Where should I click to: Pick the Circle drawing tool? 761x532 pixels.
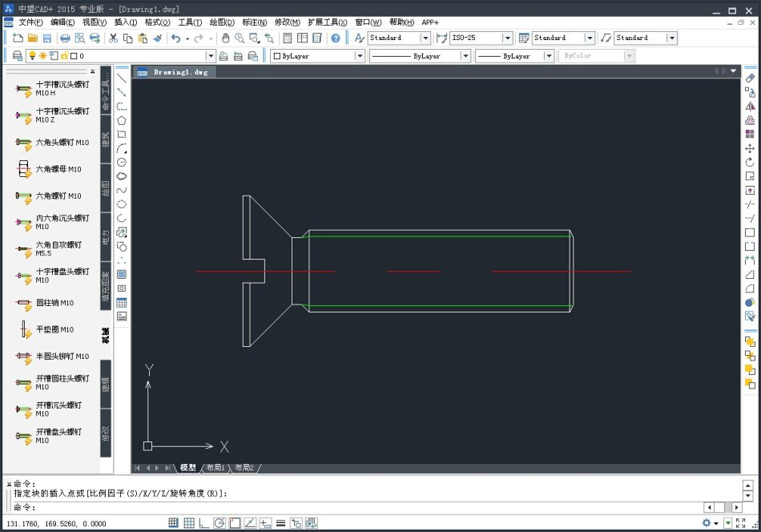coord(122,162)
